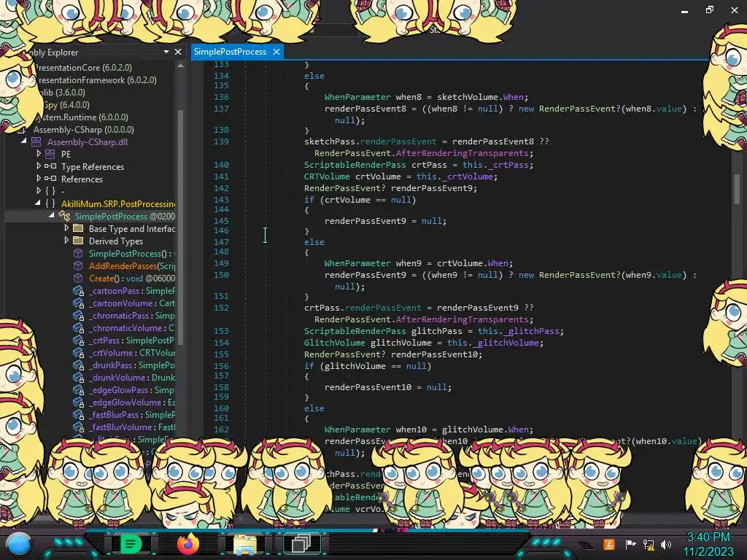Open File Explorer from the taskbar
Viewport: 747px width, 560px height.
pos(244,544)
